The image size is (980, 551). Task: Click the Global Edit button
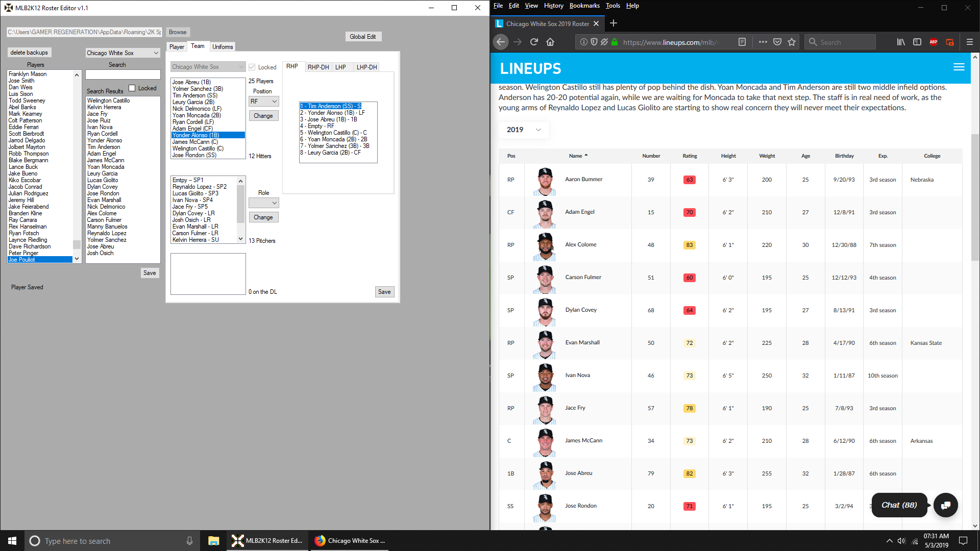click(363, 37)
